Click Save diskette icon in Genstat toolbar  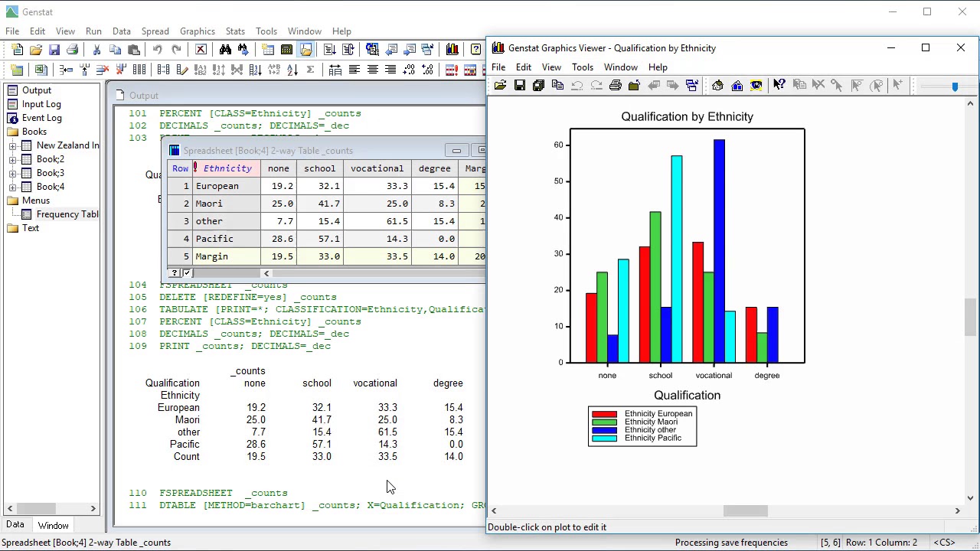pyautogui.click(x=54, y=50)
